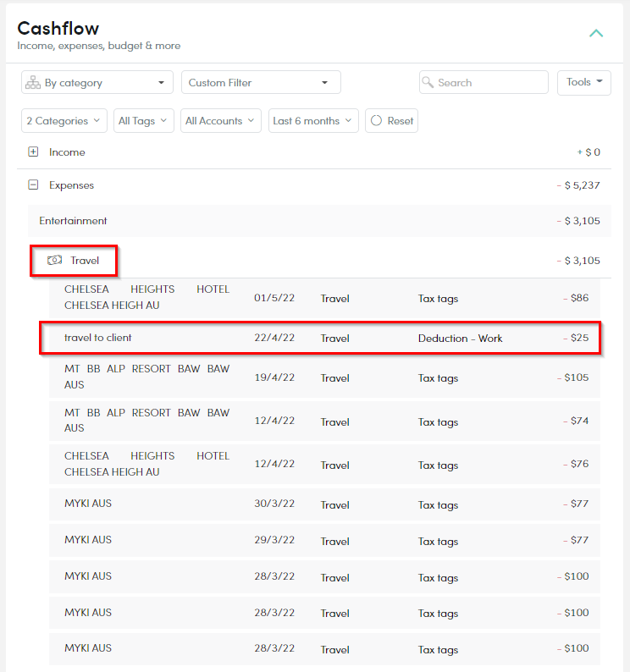
Task: Click the date 12/4/22 on the $74 row
Action: click(274, 421)
